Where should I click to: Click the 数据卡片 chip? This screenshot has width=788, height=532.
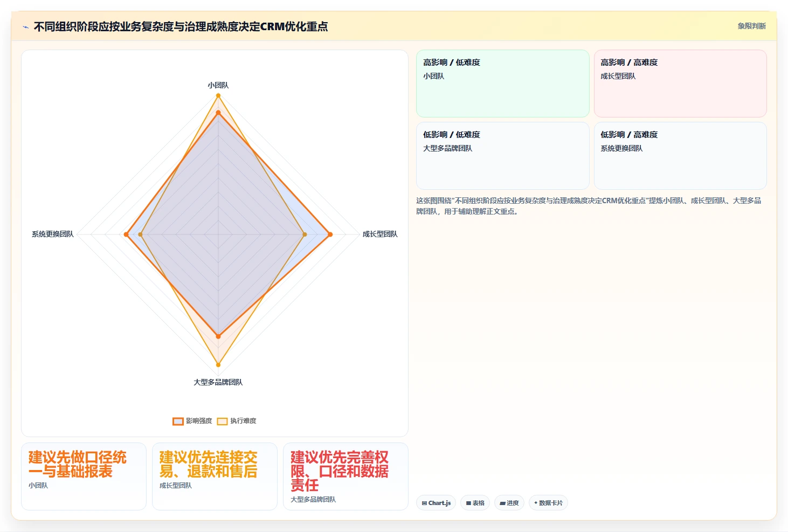548,503
